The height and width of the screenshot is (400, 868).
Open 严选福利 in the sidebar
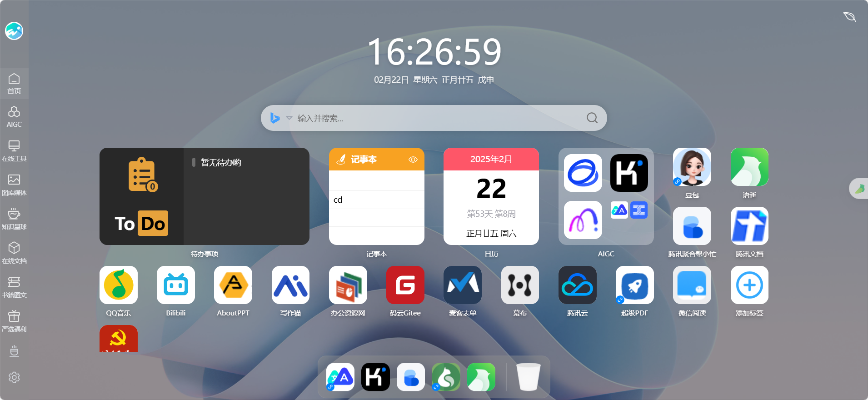(14, 321)
